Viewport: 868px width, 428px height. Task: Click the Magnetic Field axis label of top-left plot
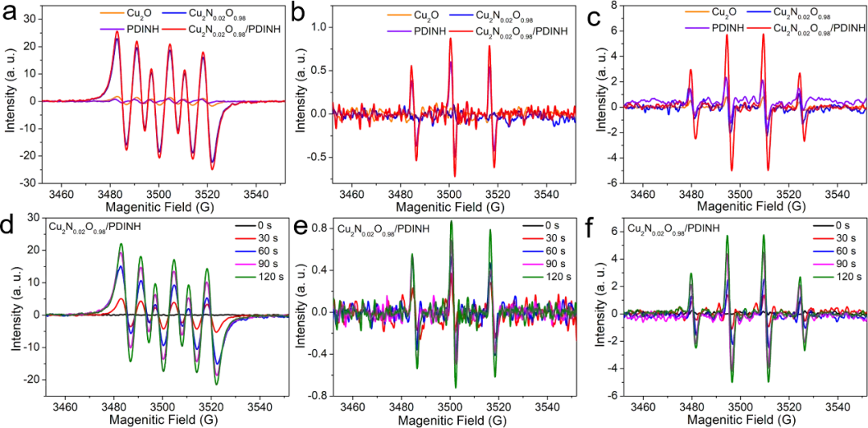166,208
